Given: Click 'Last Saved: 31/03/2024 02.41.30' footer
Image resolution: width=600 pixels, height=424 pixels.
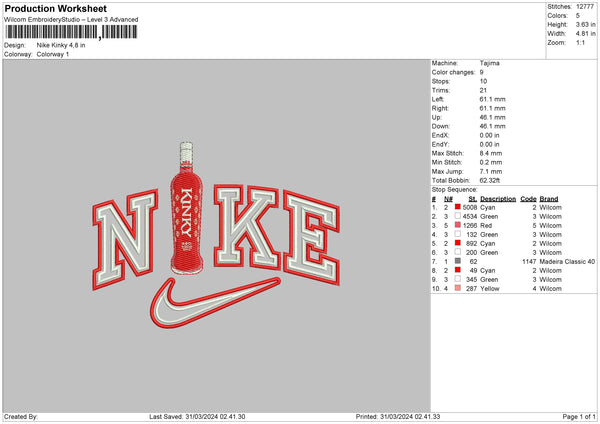Looking at the screenshot, I should coord(197,416).
